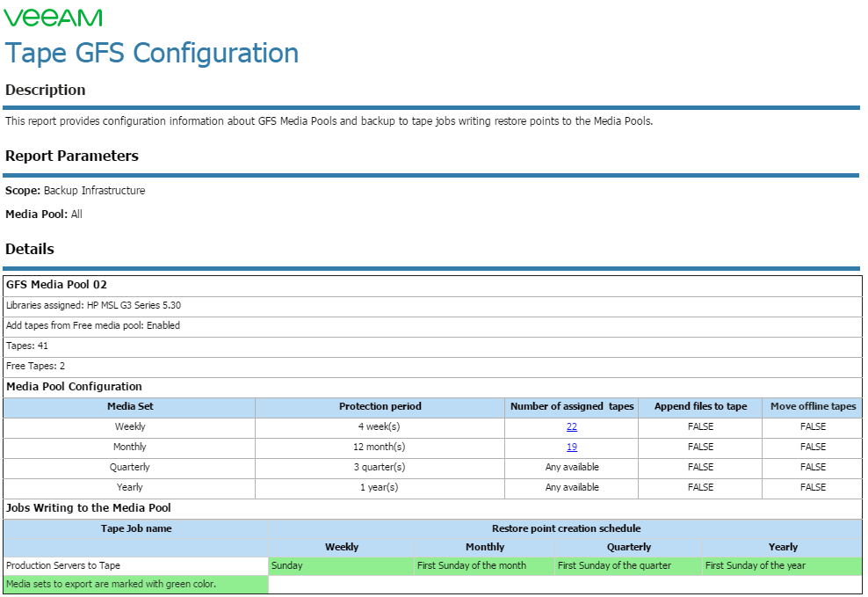
Task: Click First Sunday of the month cell
Action: (484, 566)
